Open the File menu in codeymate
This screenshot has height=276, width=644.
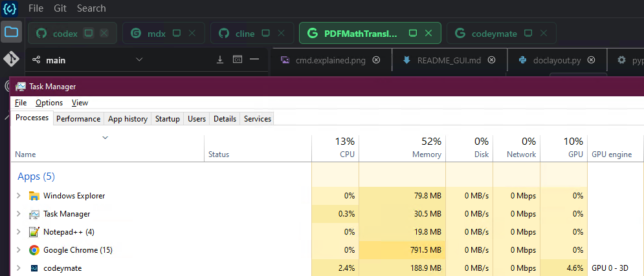click(x=36, y=8)
